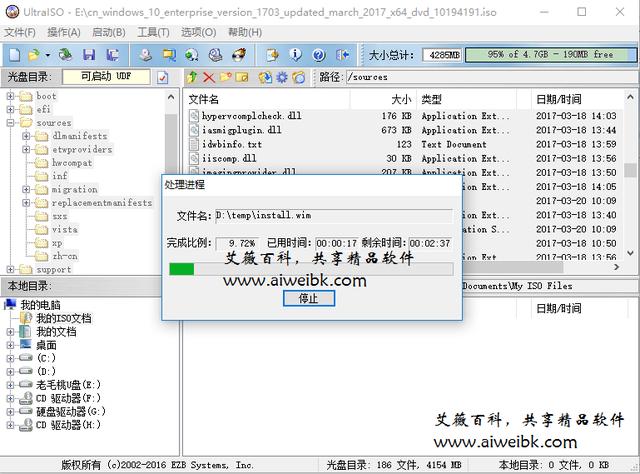Click the blue Help question-mark icon
This screenshot has width=640, height=474.
click(x=319, y=55)
